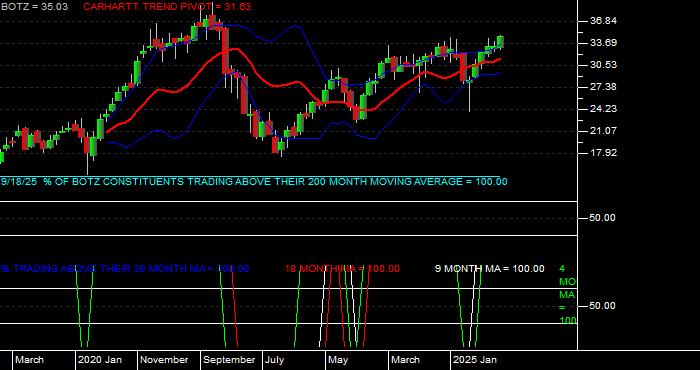Click the September time axis label
The image size is (700, 370).
[x=229, y=360]
